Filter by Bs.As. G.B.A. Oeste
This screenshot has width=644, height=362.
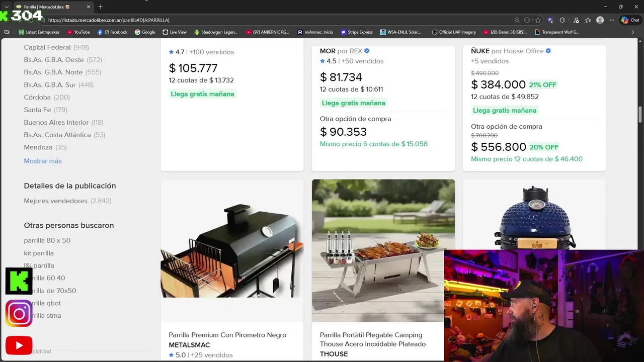(63, 60)
